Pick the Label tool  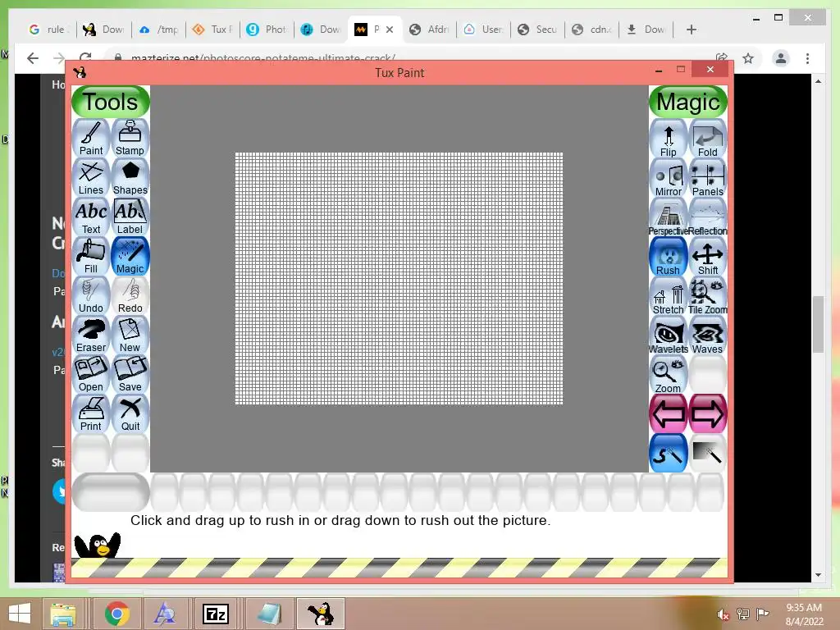click(x=130, y=217)
